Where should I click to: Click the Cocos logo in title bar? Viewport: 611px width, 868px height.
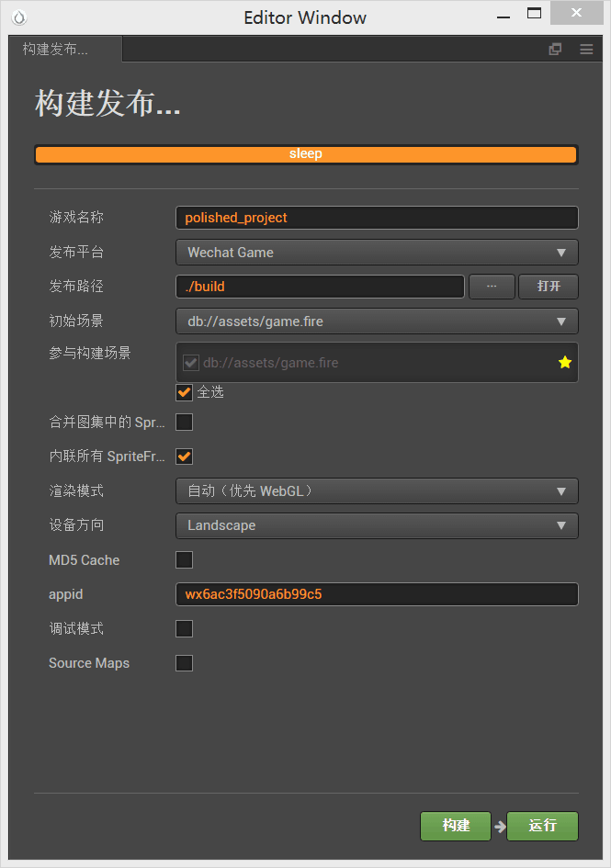click(19, 17)
